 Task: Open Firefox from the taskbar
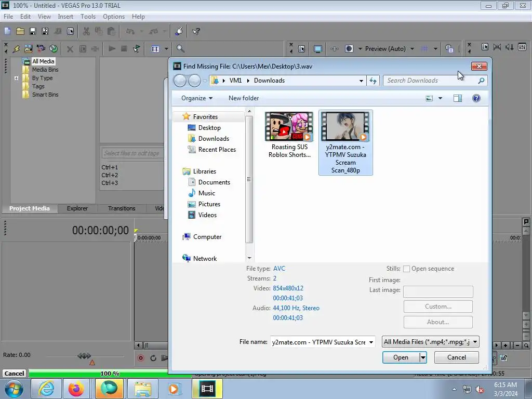coord(76,389)
